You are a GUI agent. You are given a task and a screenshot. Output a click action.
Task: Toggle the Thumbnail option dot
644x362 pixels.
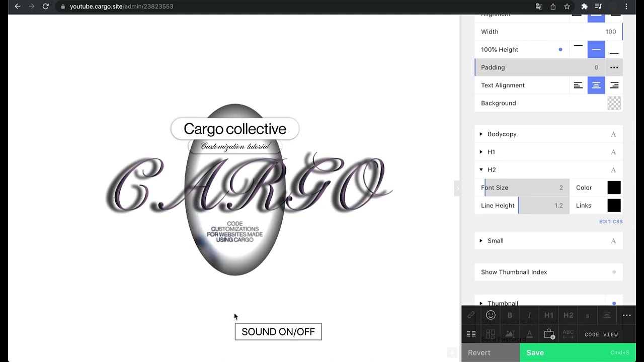coord(614,303)
